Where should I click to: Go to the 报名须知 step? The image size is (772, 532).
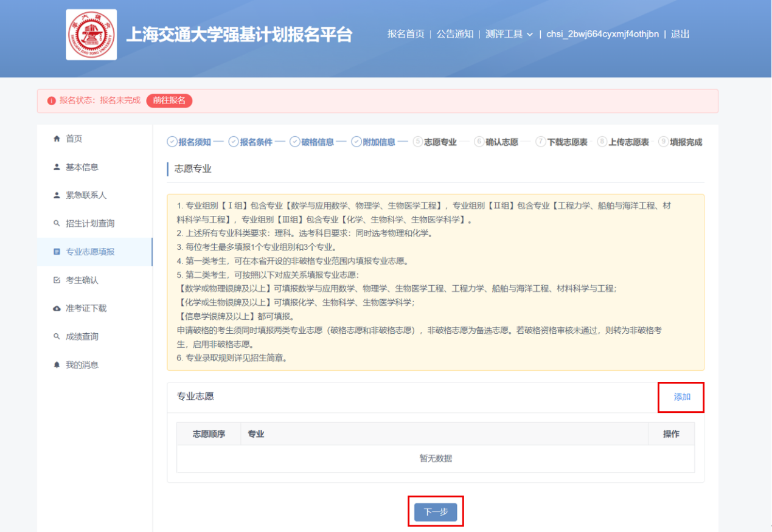click(189, 142)
